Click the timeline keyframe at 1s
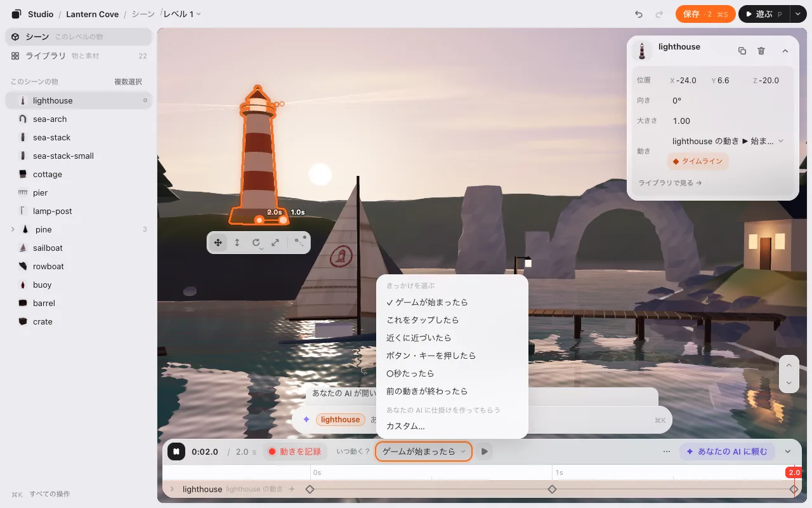The image size is (812, 508). 552,489
